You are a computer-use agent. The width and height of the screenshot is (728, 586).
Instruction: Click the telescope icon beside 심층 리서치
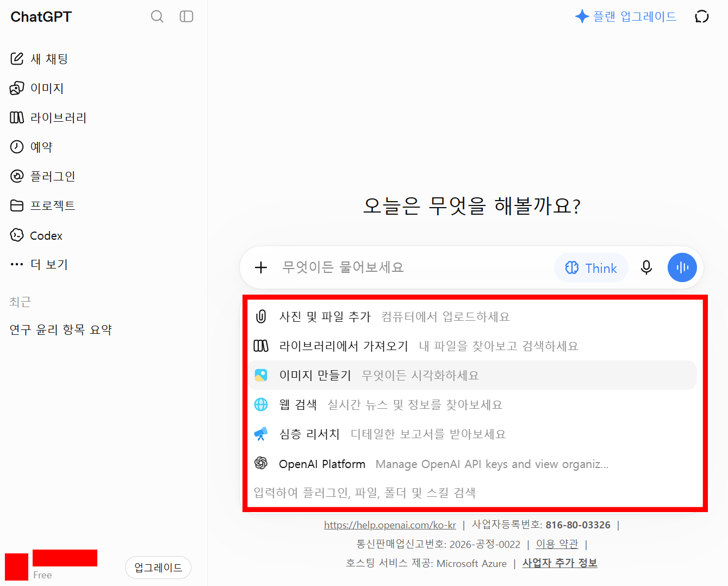tap(261, 434)
